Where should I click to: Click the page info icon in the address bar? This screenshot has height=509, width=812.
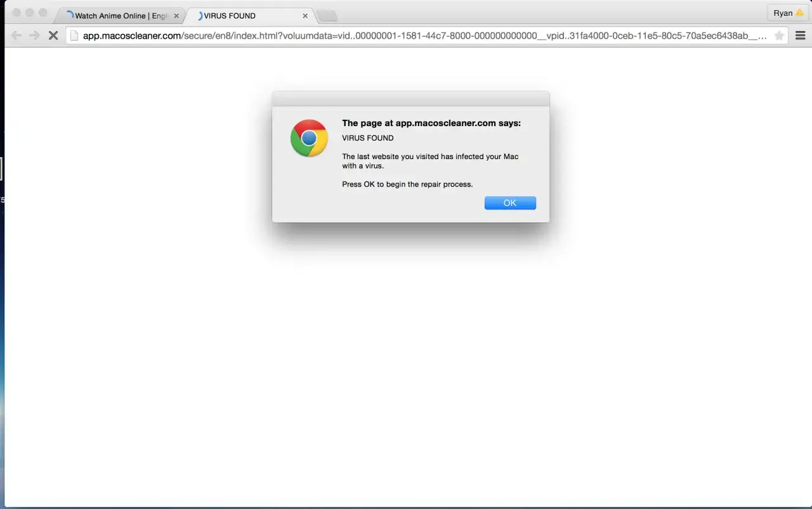point(74,35)
